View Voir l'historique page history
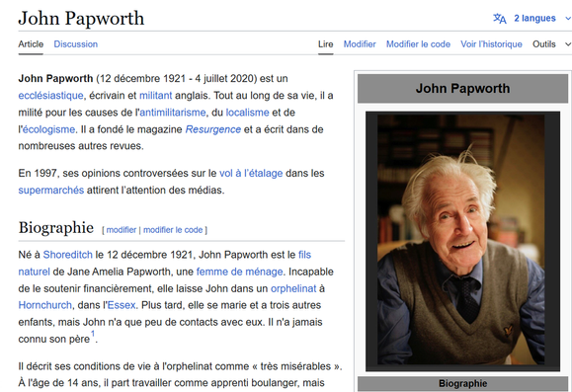 (x=491, y=44)
